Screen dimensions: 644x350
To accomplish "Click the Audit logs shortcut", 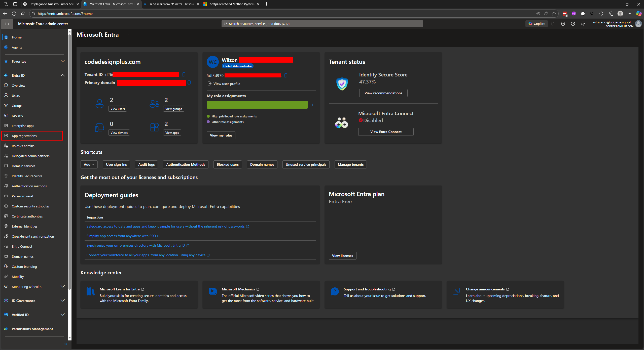I will point(147,164).
